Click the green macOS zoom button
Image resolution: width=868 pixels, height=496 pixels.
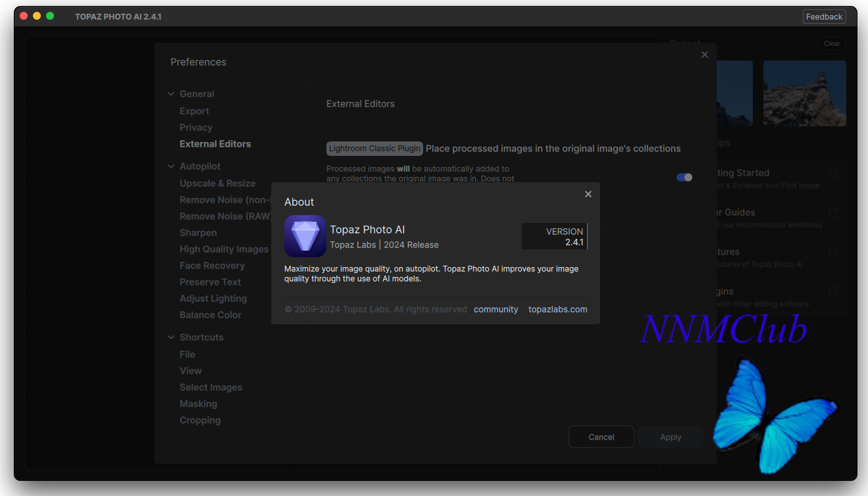pyautogui.click(x=50, y=16)
